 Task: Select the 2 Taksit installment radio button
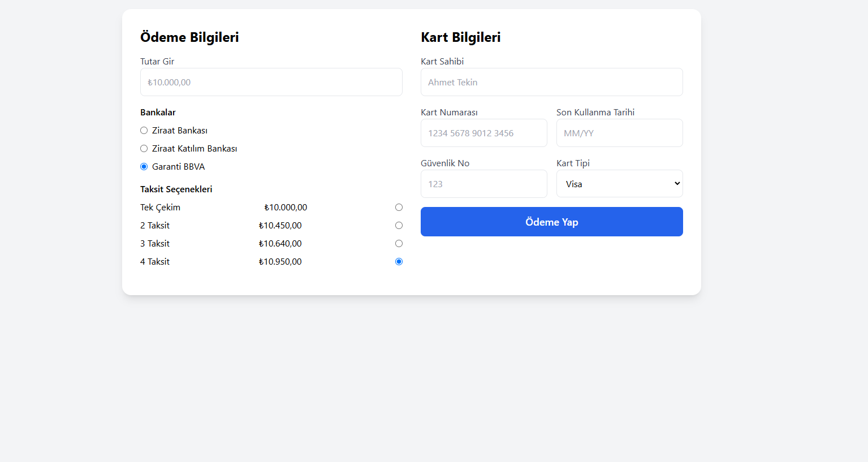click(399, 226)
